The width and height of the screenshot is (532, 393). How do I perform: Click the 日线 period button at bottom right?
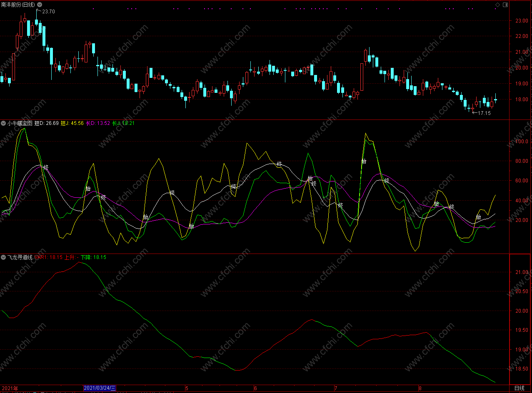[x=519, y=388]
